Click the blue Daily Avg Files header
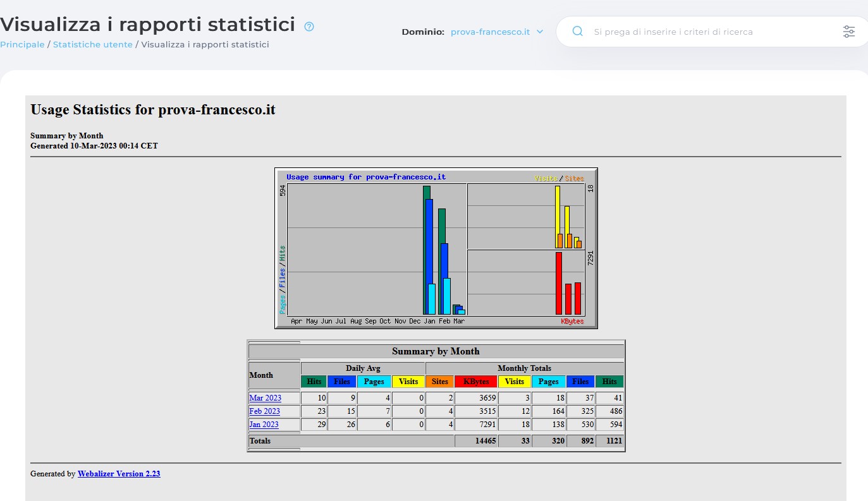868x501 pixels. tap(342, 382)
